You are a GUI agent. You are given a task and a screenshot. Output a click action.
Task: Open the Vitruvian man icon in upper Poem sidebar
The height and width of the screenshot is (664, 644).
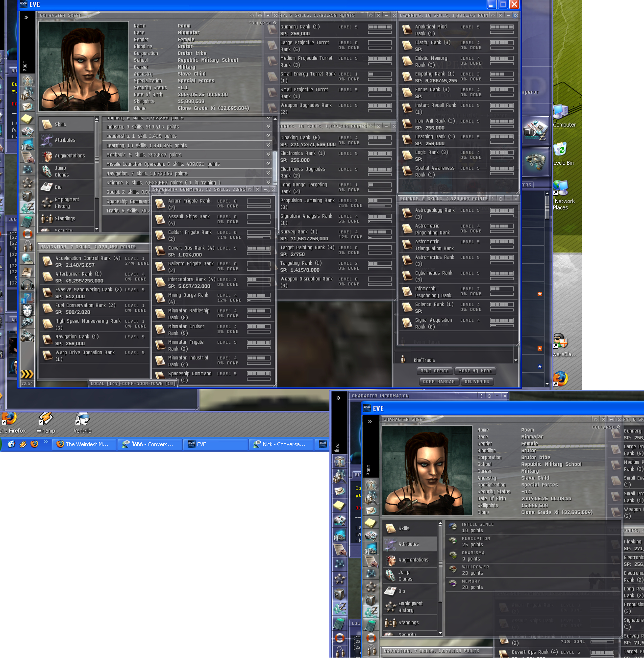click(28, 81)
